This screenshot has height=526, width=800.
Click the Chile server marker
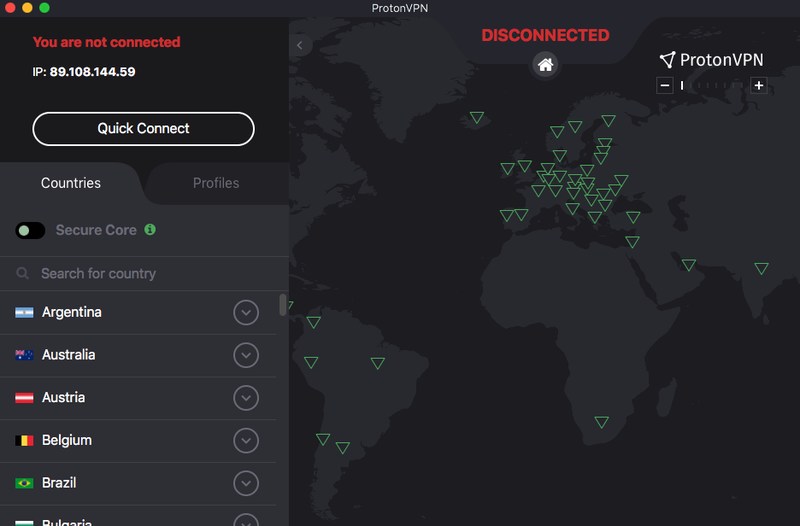pyautogui.click(x=323, y=439)
